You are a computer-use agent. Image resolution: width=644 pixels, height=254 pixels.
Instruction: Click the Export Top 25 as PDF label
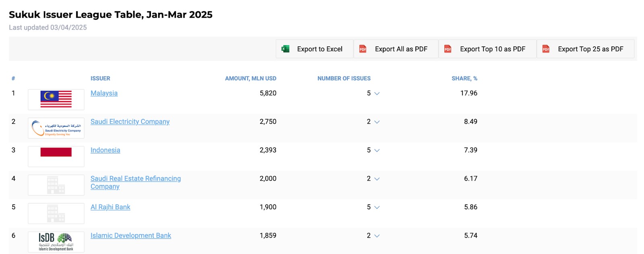(x=590, y=49)
